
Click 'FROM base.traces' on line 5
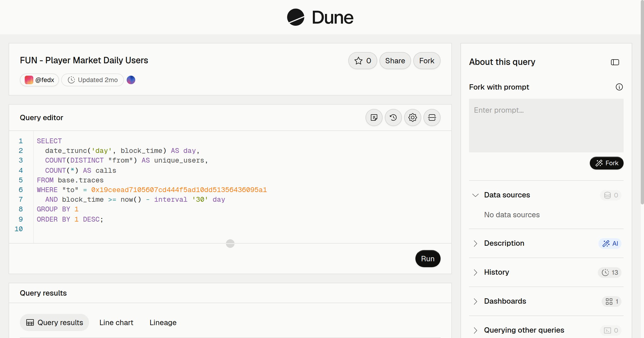(70, 180)
